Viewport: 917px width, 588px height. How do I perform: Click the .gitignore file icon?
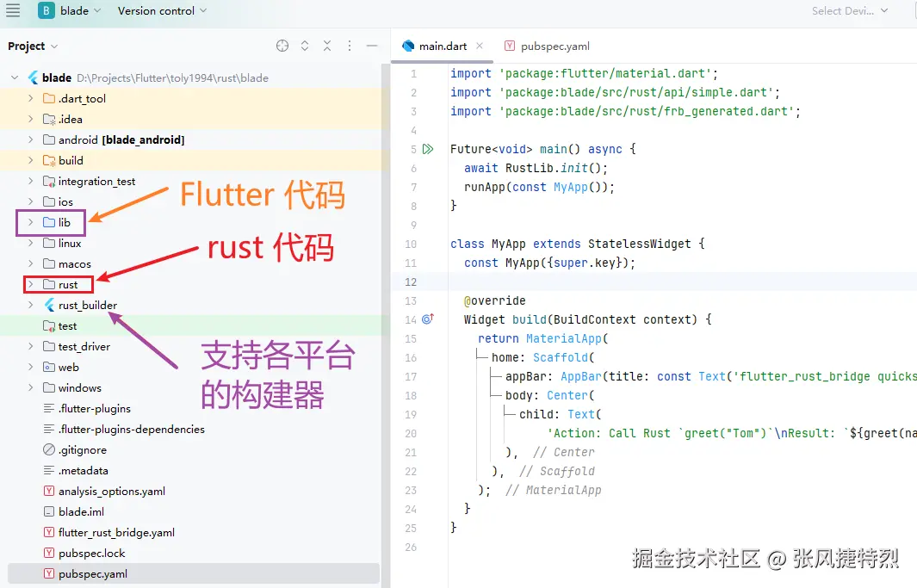49,449
